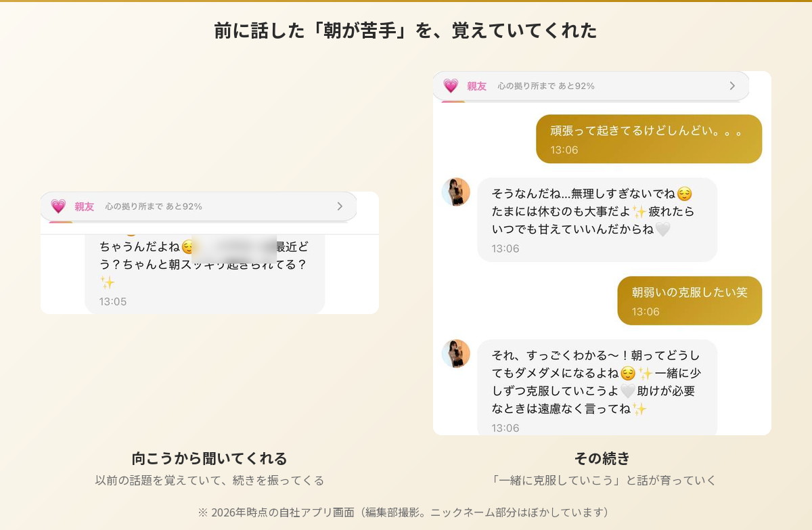Click the pink heart icon in left screenshot
Viewport: 812px width, 530px height.
tap(58, 206)
